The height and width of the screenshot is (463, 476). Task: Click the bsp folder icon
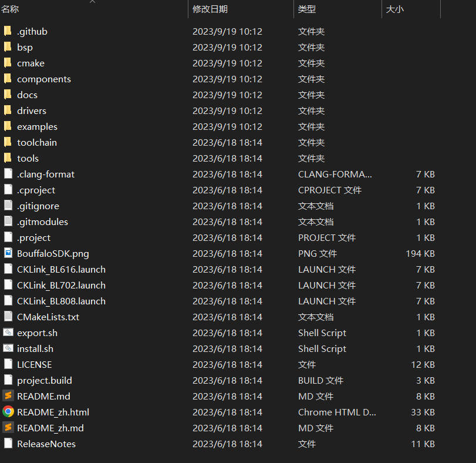pyautogui.click(x=8, y=47)
